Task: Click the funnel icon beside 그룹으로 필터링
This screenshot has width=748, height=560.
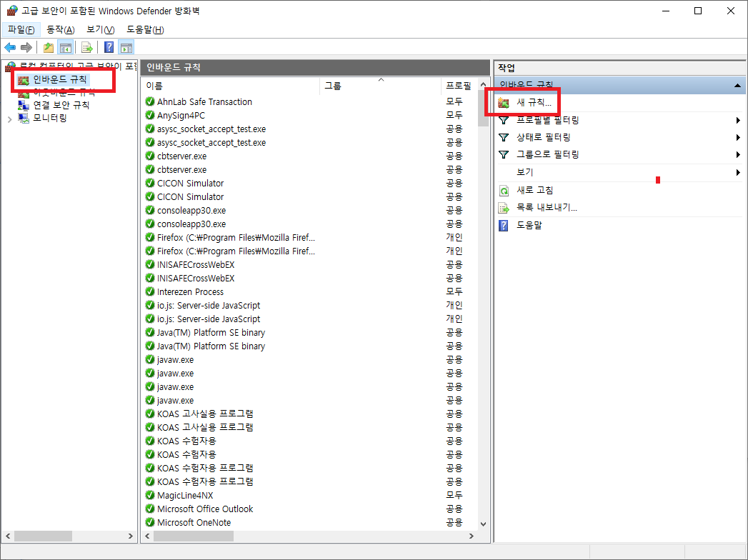Action: 503,154
